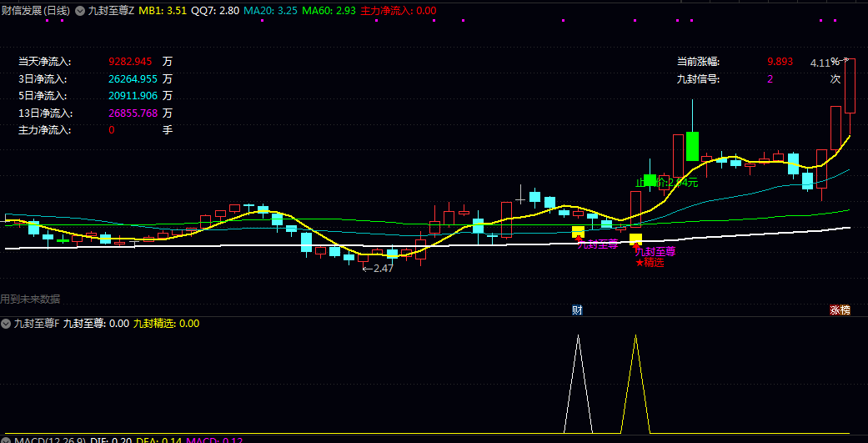The image size is (868, 443).
Task: Click the 4.11% high price annotation
Action: click(x=825, y=63)
